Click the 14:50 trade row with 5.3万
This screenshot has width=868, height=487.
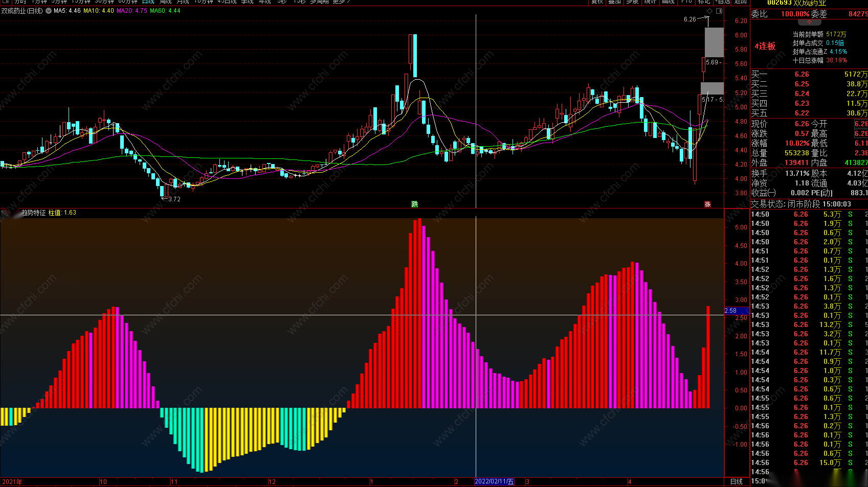(x=809, y=214)
